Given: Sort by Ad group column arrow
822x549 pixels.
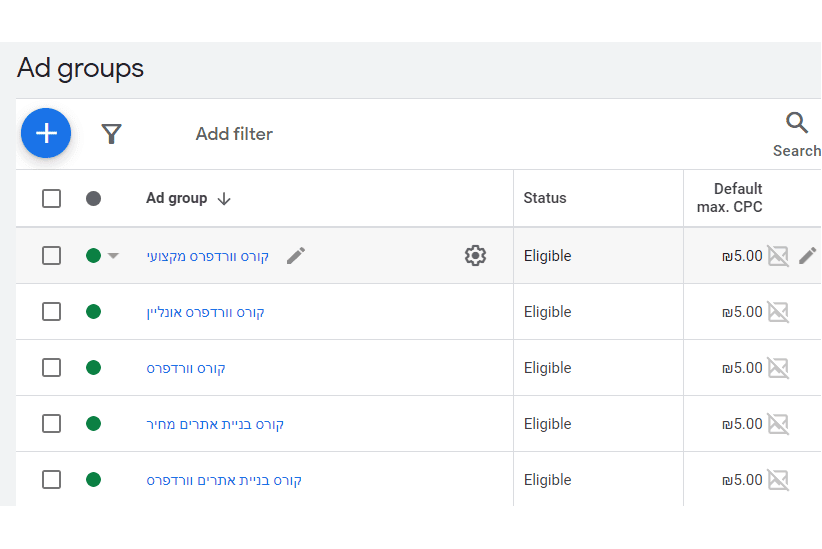Looking at the screenshot, I should pos(224,199).
